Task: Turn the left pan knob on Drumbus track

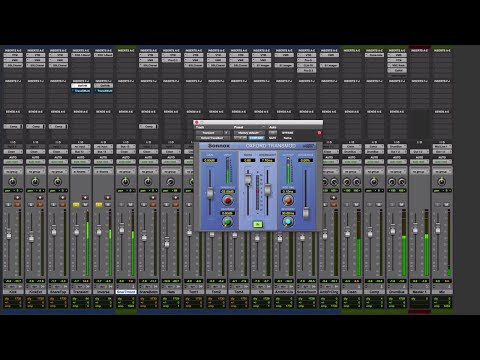Action: 392,182
